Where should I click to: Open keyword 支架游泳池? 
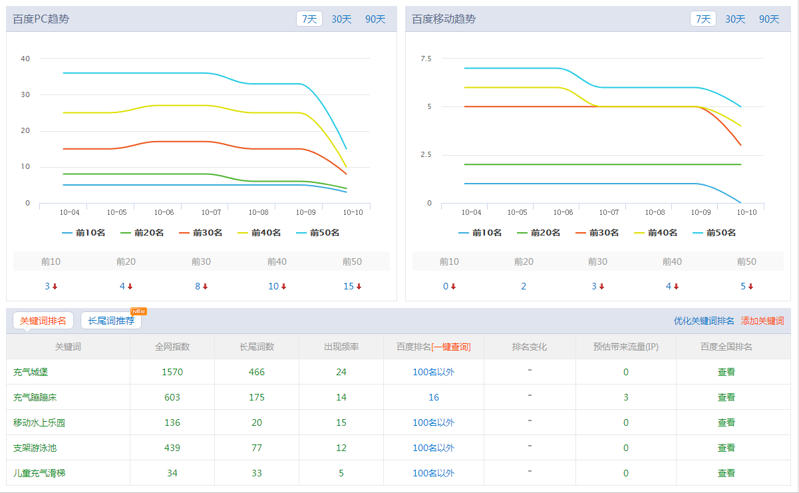35,448
